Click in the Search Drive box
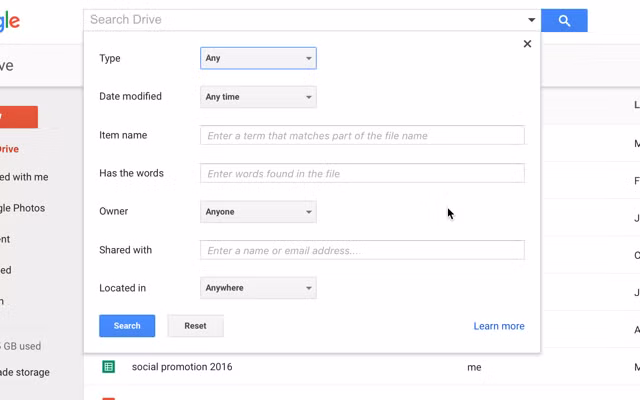Image resolution: width=640 pixels, height=400 pixels. (x=304, y=20)
